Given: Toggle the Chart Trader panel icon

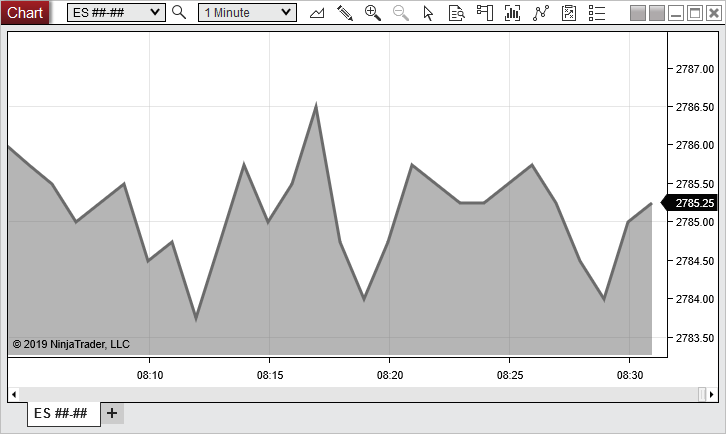Looking at the screenshot, I should pos(485,13).
